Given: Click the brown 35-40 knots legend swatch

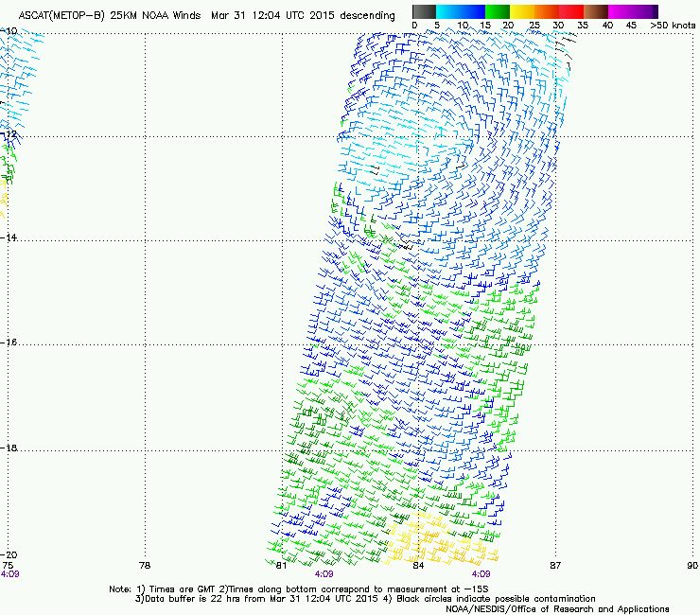Looking at the screenshot, I should (x=595, y=11).
